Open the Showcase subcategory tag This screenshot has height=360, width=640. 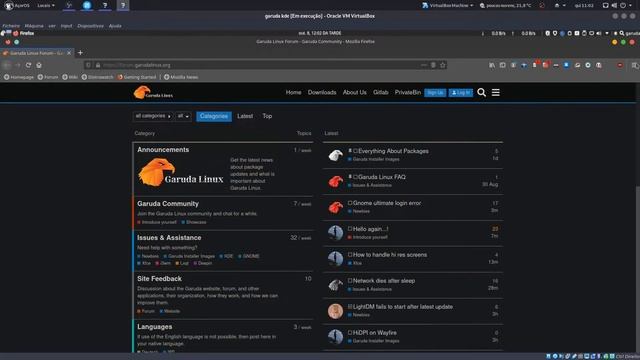pos(194,222)
